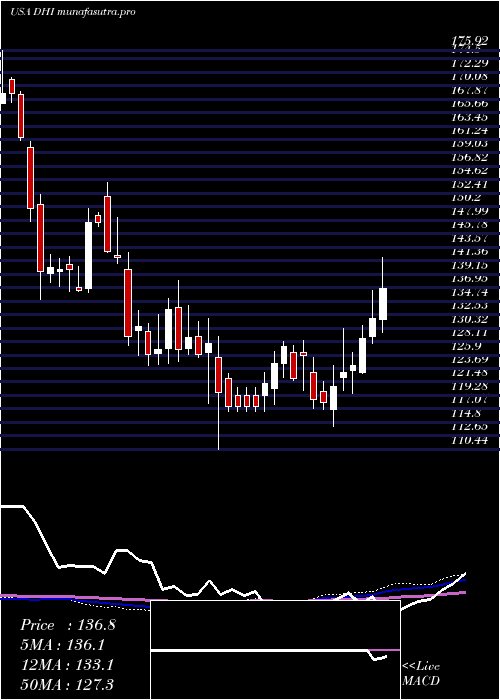Click the 114.8 price axis label

pos(466,413)
